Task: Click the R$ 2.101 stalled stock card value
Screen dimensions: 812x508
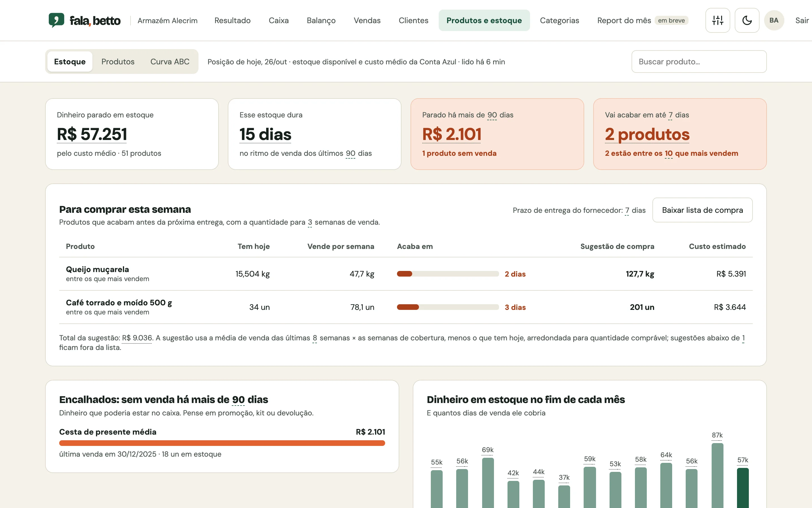Action: coord(451,134)
